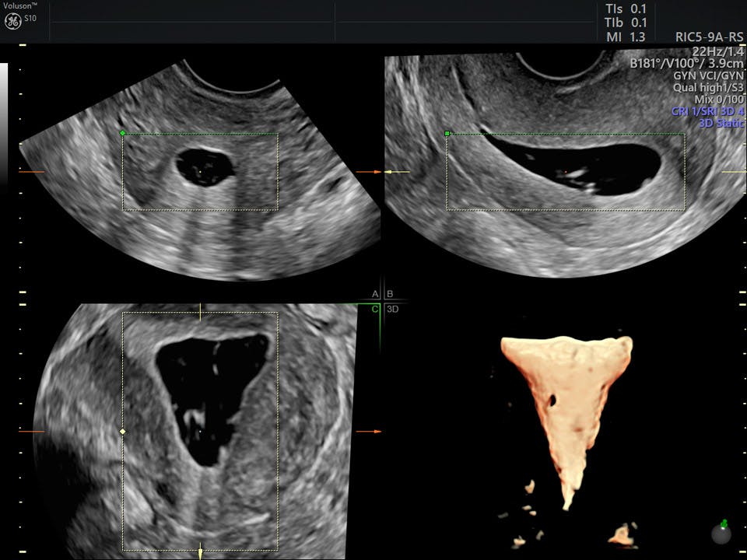747x560 pixels.
Task: Select the 3D quadrant label
Action: pyautogui.click(x=392, y=309)
